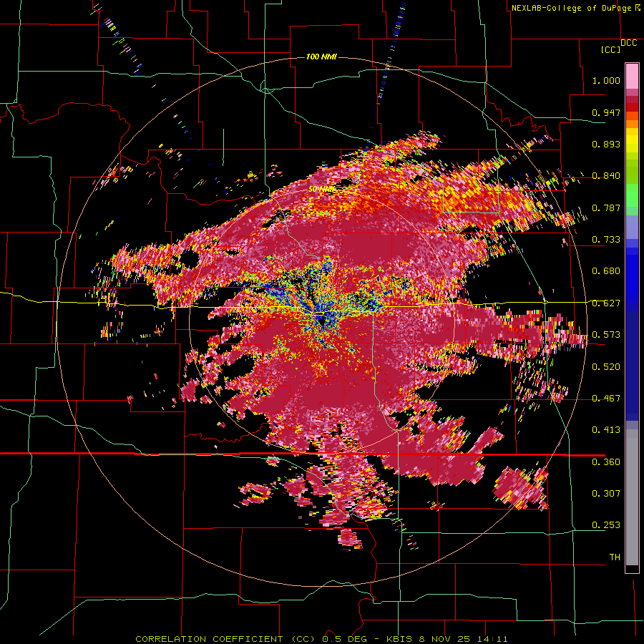This screenshot has width=644, height=644.
Task: Pick the pink top color of legend bar
Action: [x=632, y=77]
